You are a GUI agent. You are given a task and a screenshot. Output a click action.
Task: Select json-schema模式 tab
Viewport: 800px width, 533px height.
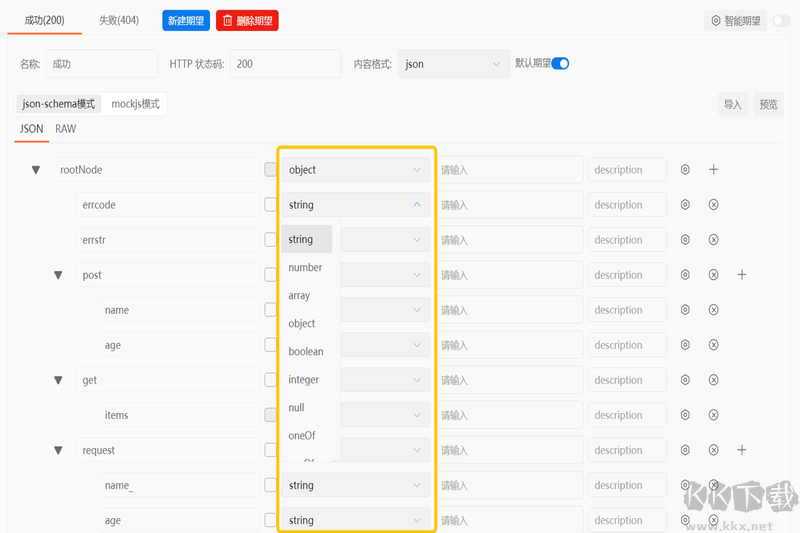click(x=58, y=104)
